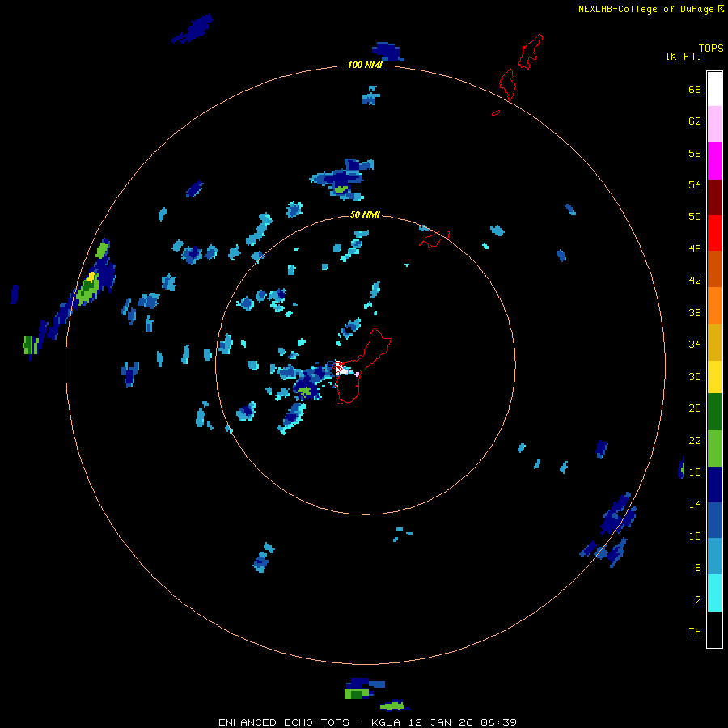Click the green echo cell at bottom edge
728x728 pixels.
click(357, 694)
